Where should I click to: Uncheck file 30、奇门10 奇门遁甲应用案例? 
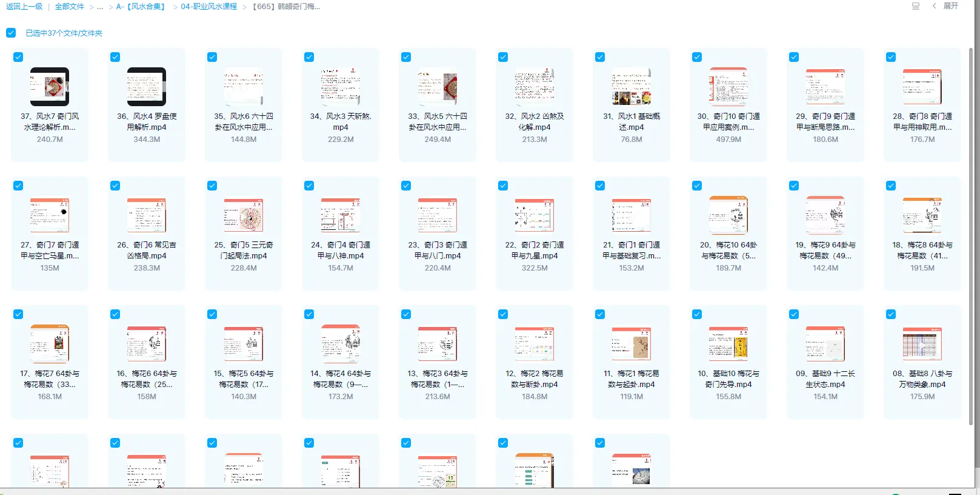point(697,57)
